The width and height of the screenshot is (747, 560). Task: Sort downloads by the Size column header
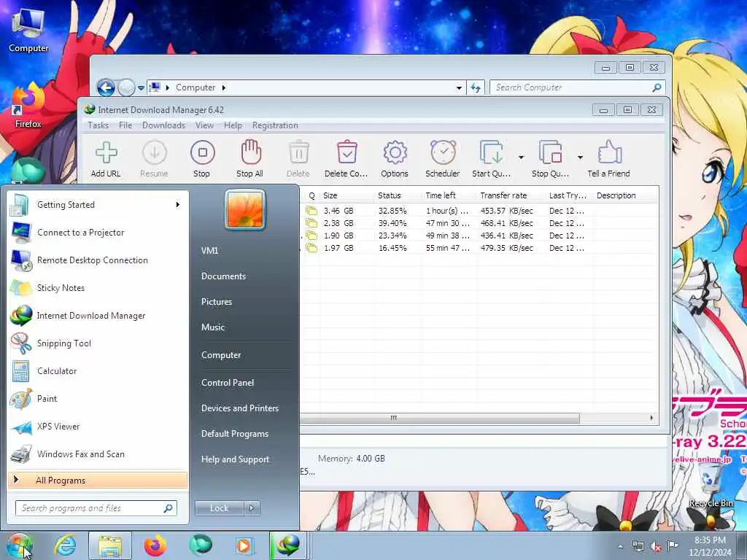coord(347,195)
